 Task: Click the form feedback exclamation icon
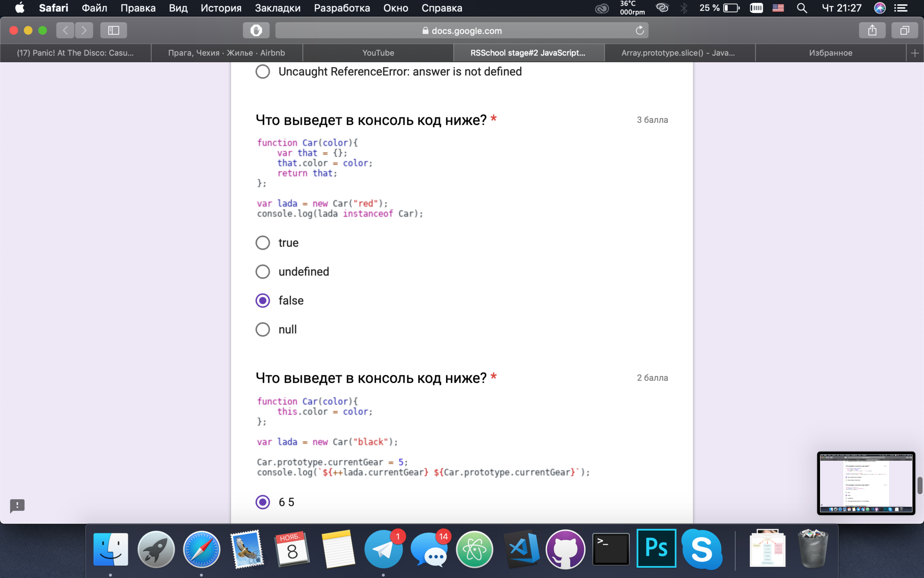[x=17, y=506]
